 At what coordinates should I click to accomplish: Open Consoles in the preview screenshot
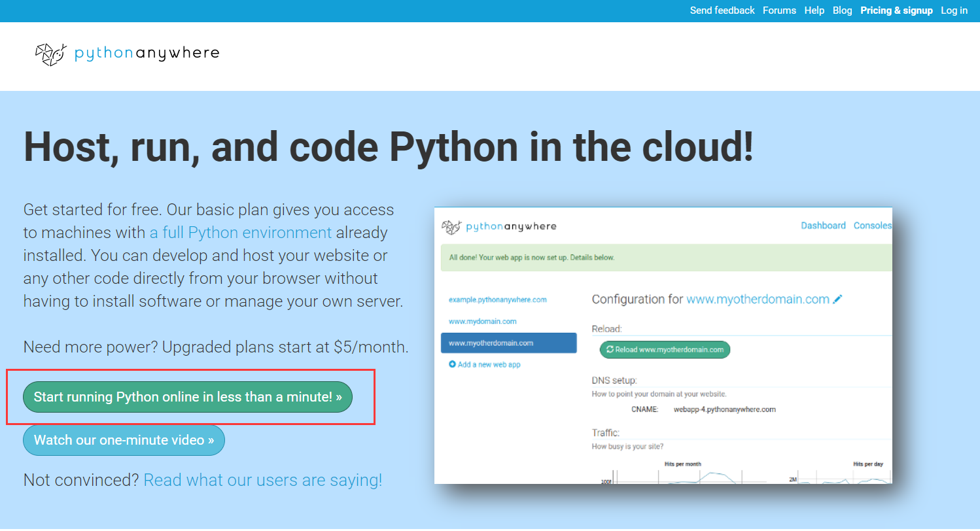click(x=873, y=225)
